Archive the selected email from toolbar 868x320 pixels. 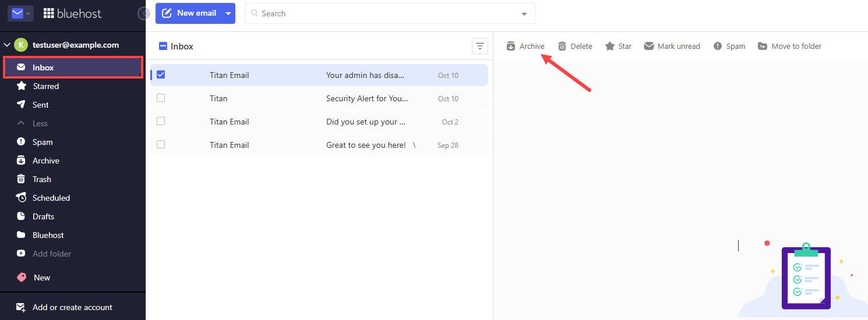click(525, 46)
